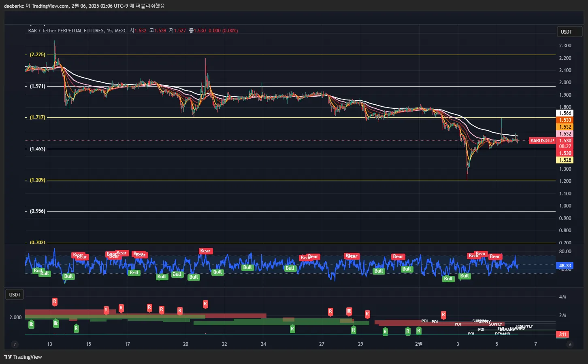The height and width of the screenshot is (364, 588).
Task: Click the Bear signal just before the 2월 label
Action: 398,256
